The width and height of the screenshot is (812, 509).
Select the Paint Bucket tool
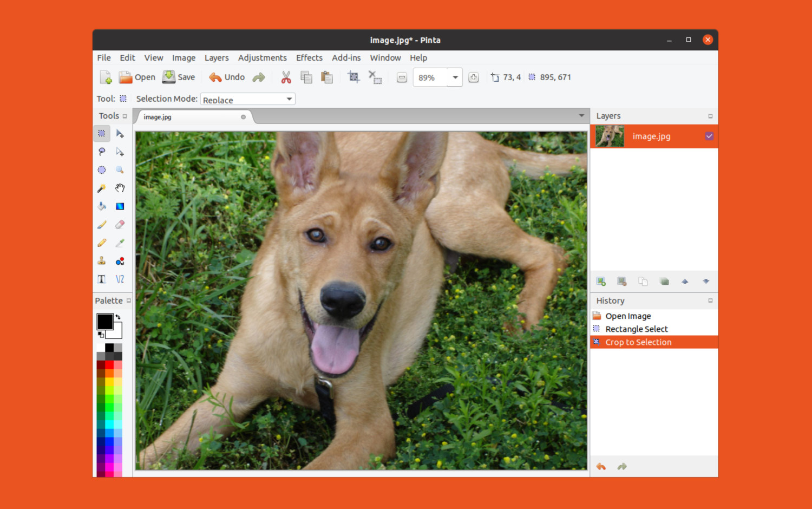pyautogui.click(x=102, y=206)
